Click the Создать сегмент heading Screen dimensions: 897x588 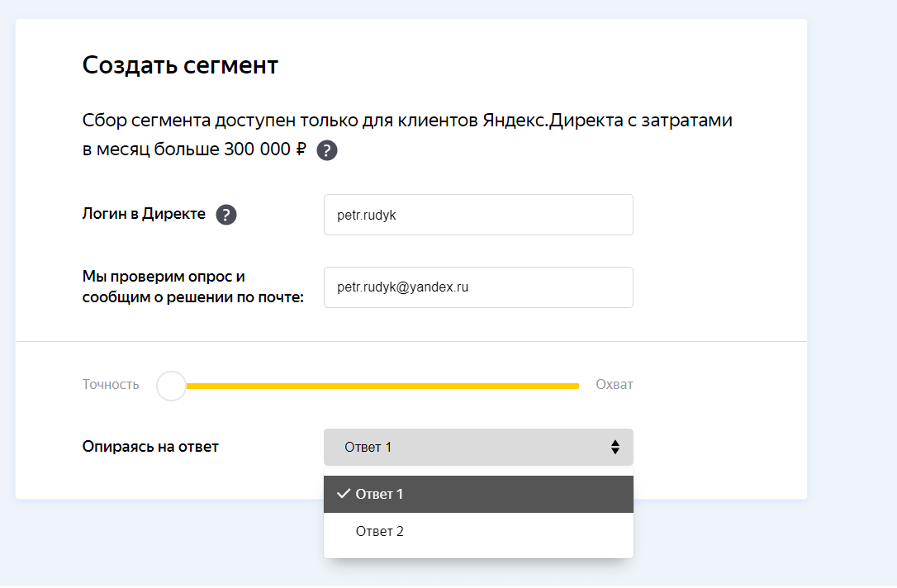(x=180, y=65)
